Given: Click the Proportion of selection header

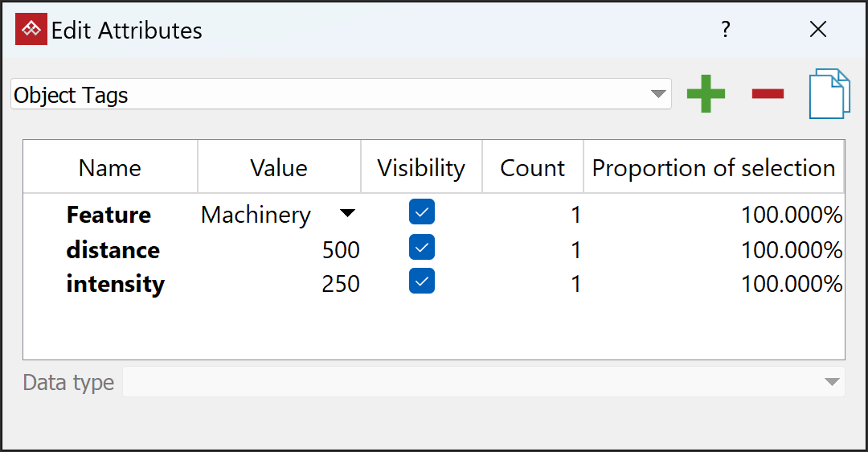Looking at the screenshot, I should 714,168.
